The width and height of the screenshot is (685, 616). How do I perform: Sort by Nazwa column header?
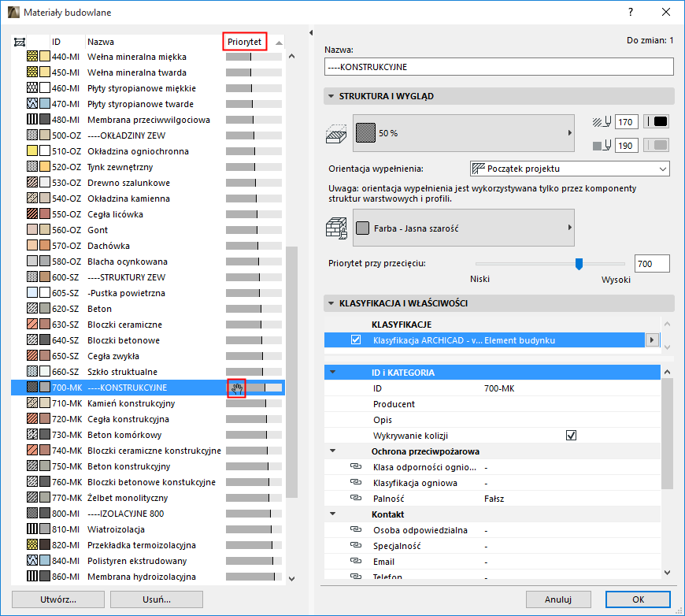[101, 42]
